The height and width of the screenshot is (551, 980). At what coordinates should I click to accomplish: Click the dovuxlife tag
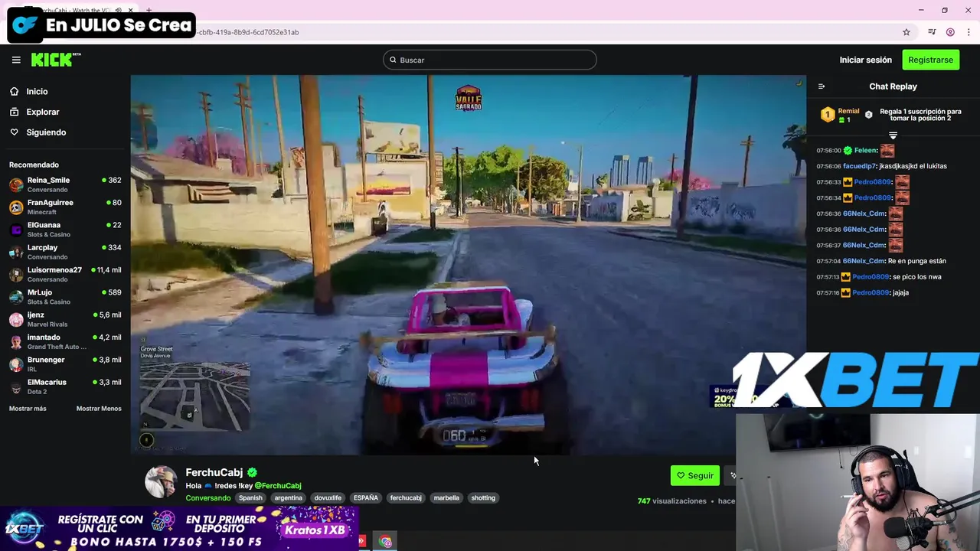pos(328,498)
